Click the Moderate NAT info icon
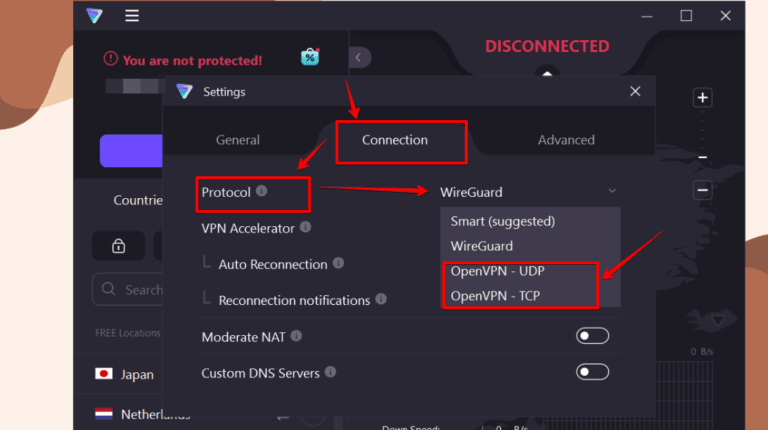Image resolution: width=768 pixels, height=430 pixels. (x=296, y=336)
